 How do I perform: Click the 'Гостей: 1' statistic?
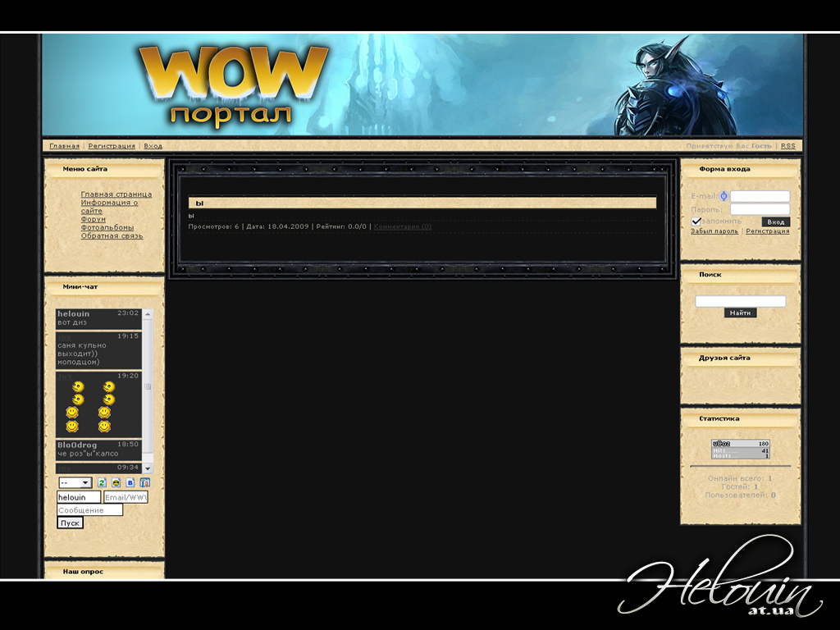(x=740, y=487)
